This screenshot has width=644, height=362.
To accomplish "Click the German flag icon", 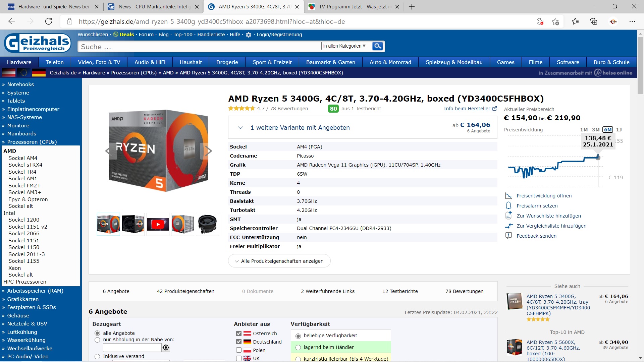I will click(x=39, y=73).
